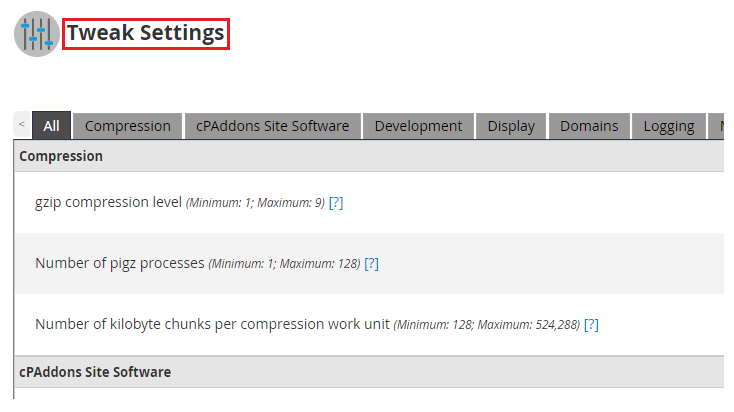Click the cPAddons Site Software section header
Screen dimensions: 734x412
pos(95,372)
